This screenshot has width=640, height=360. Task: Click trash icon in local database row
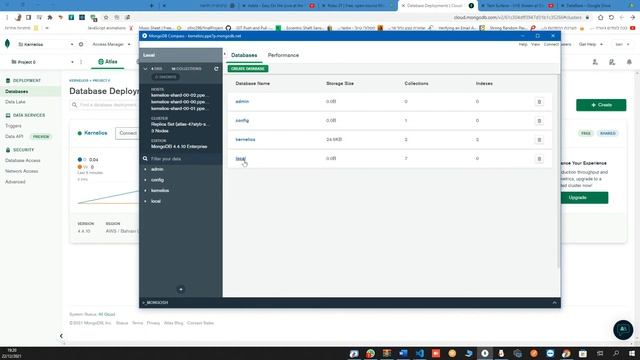pyautogui.click(x=539, y=159)
